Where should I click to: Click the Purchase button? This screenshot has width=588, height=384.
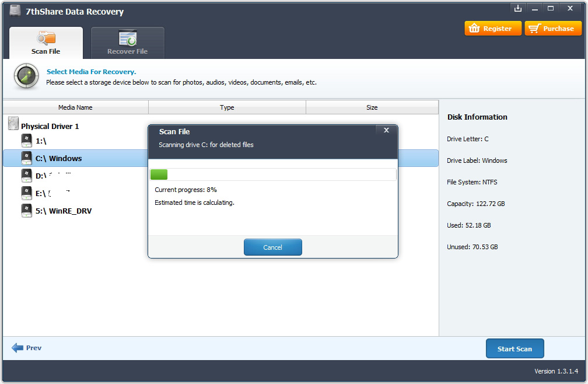click(x=553, y=29)
